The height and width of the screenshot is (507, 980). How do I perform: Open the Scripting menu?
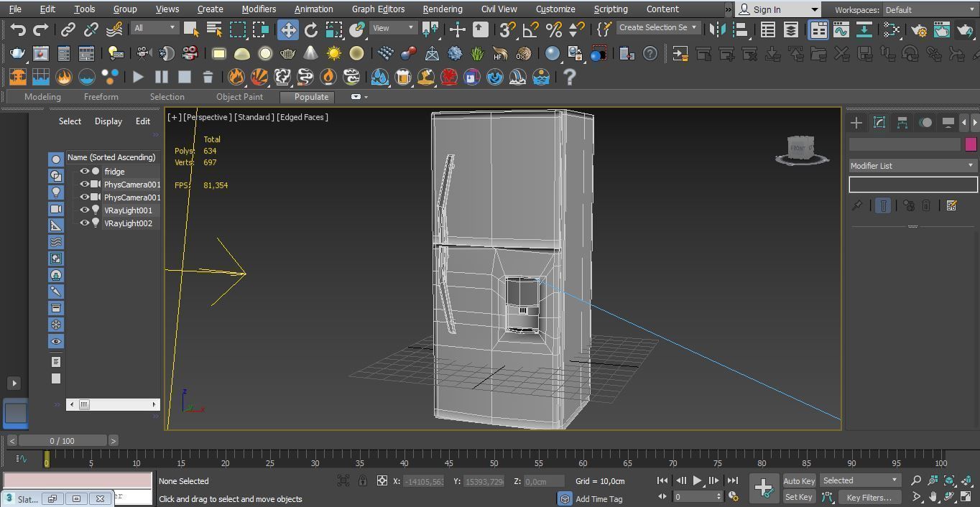point(611,9)
